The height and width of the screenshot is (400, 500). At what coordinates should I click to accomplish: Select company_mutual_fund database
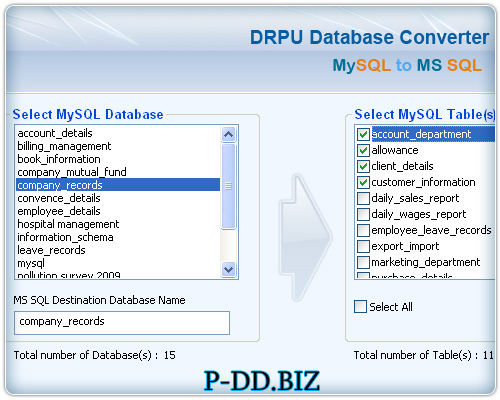pos(118,172)
